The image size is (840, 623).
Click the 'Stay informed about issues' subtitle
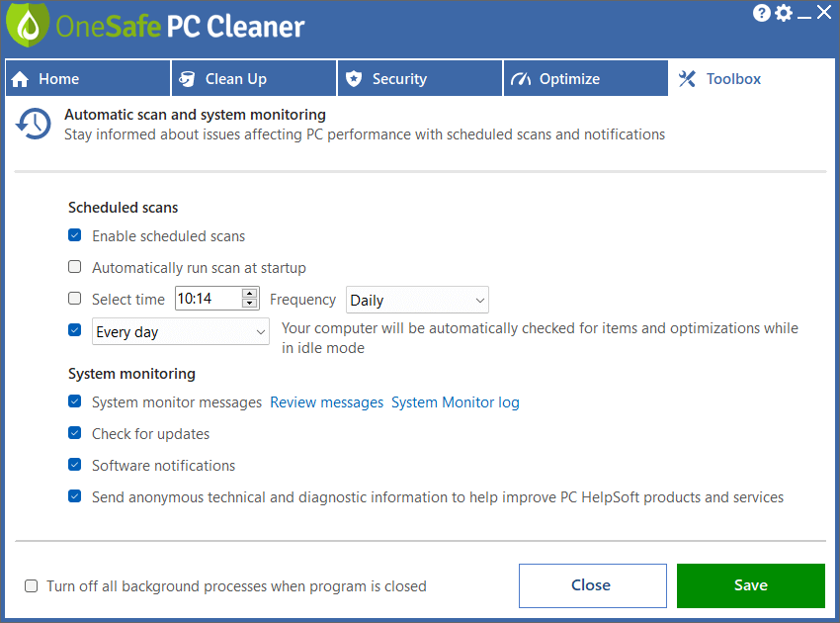coord(365,134)
